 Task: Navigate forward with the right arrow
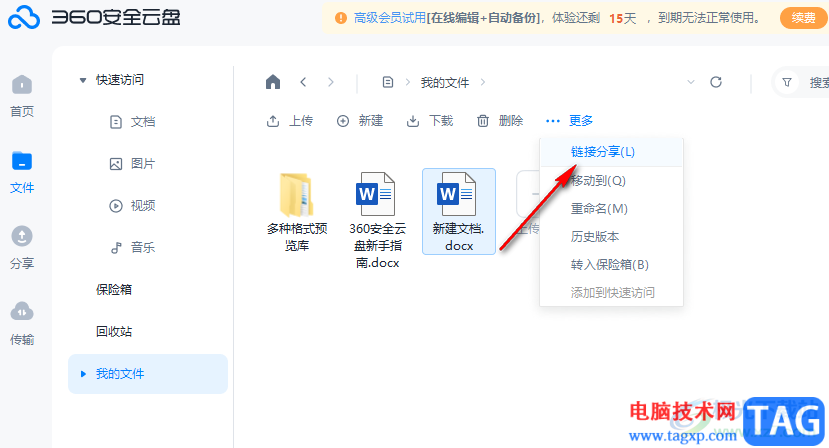click(x=330, y=82)
